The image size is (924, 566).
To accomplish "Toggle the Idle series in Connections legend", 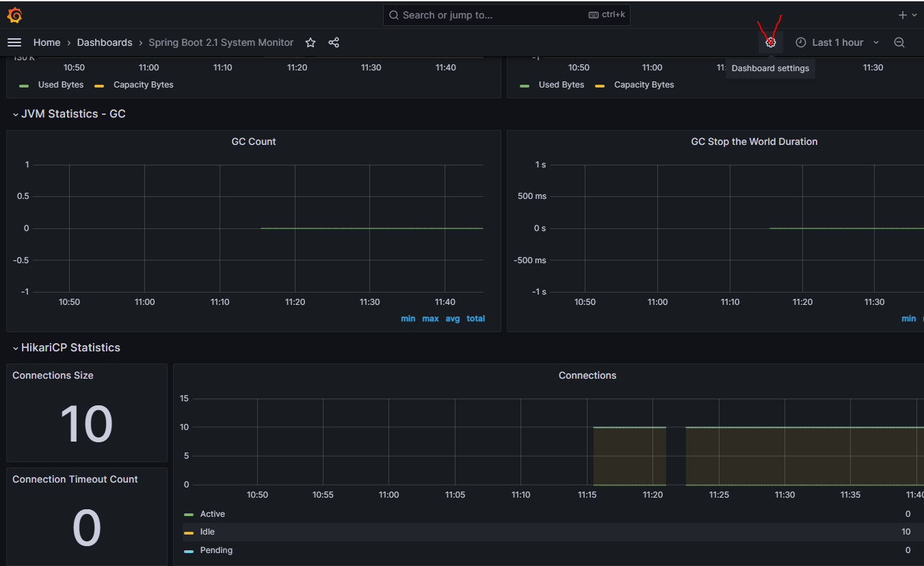I will 207,532.
